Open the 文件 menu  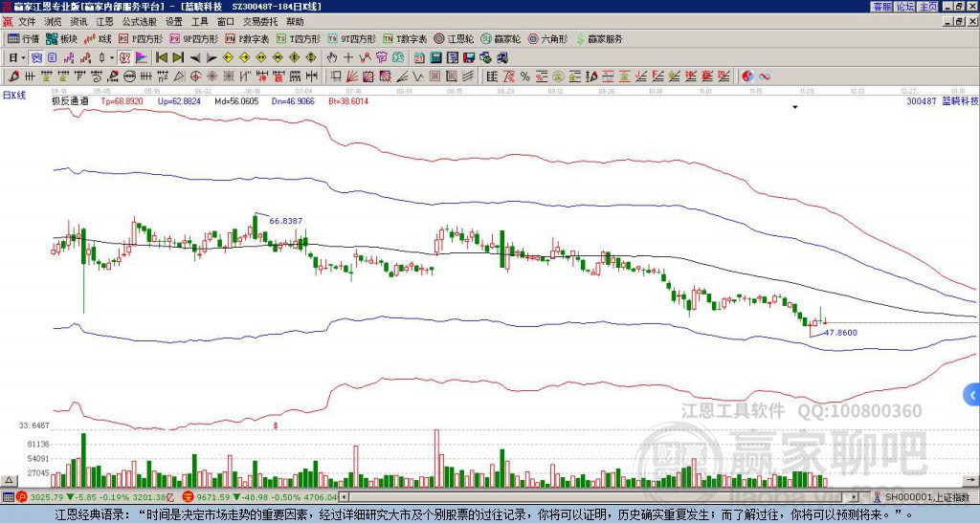tap(27, 22)
